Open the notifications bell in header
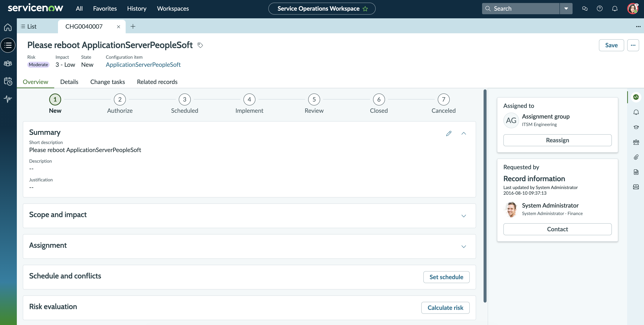644x325 pixels. tap(615, 9)
